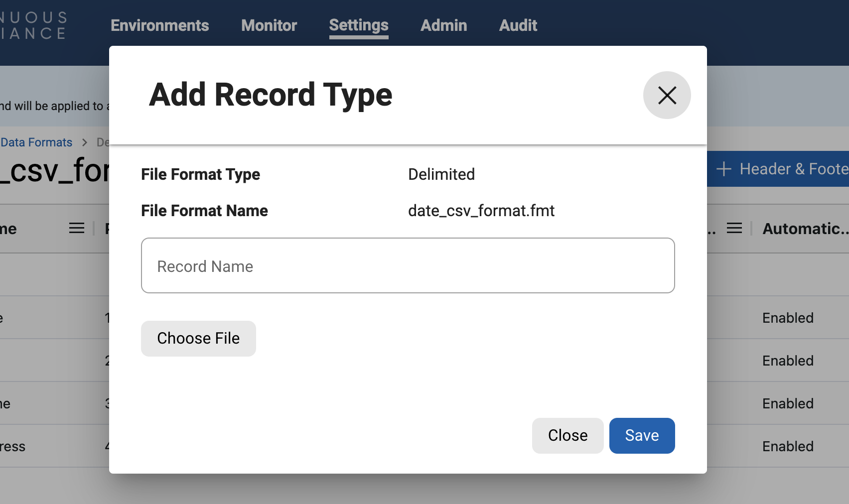Screen dimensions: 849x504
Task: Save the new record type
Action: tap(642, 435)
